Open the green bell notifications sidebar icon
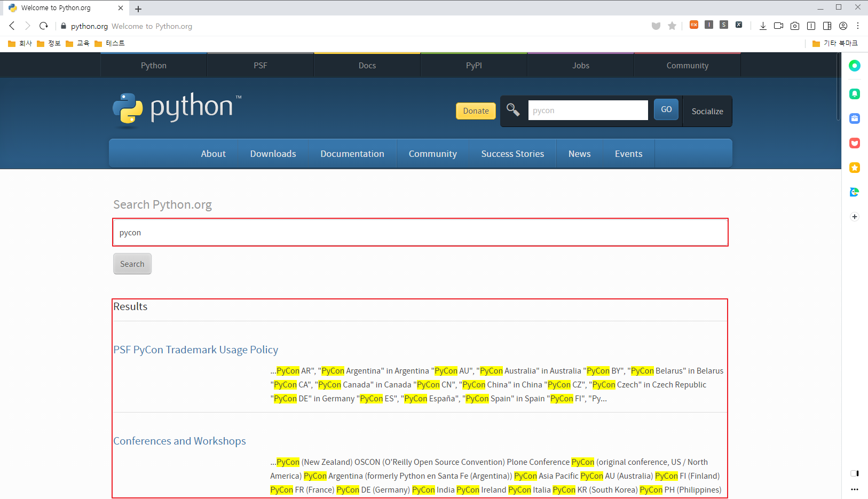This screenshot has width=868, height=499. click(855, 94)
